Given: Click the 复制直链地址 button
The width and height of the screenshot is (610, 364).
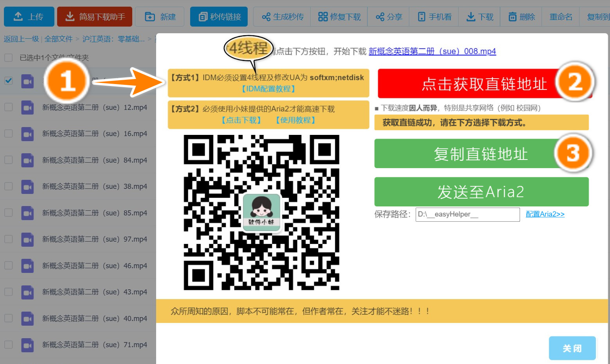Looking at the screenshot, I should (x=466, y=154).
